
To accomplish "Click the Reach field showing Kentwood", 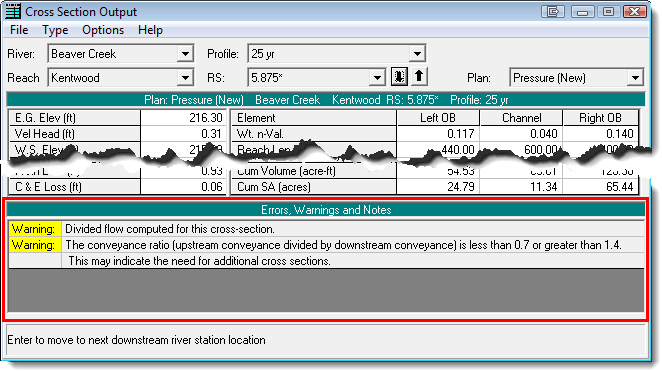I will point(120,78).
